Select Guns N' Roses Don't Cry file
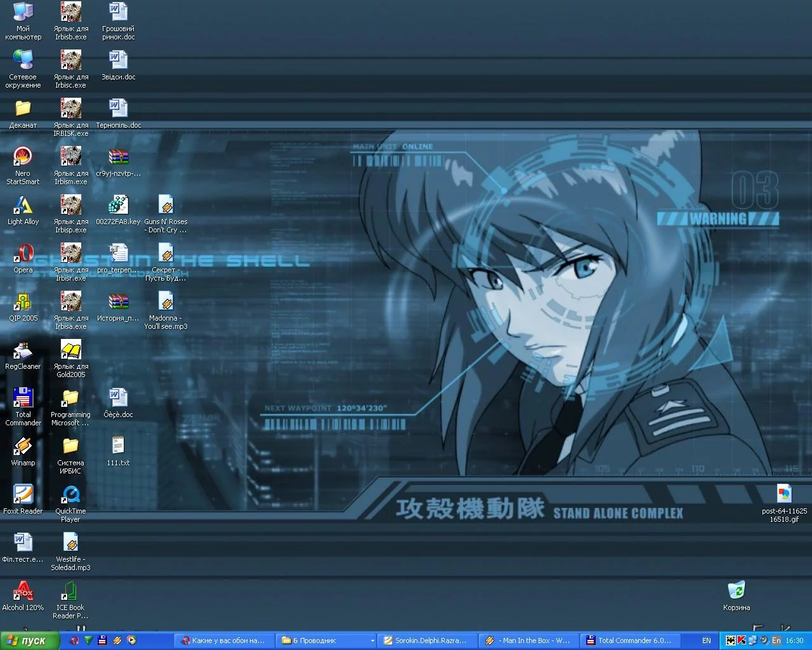Viewport: 812px width, 650px height. coord(166,214)
